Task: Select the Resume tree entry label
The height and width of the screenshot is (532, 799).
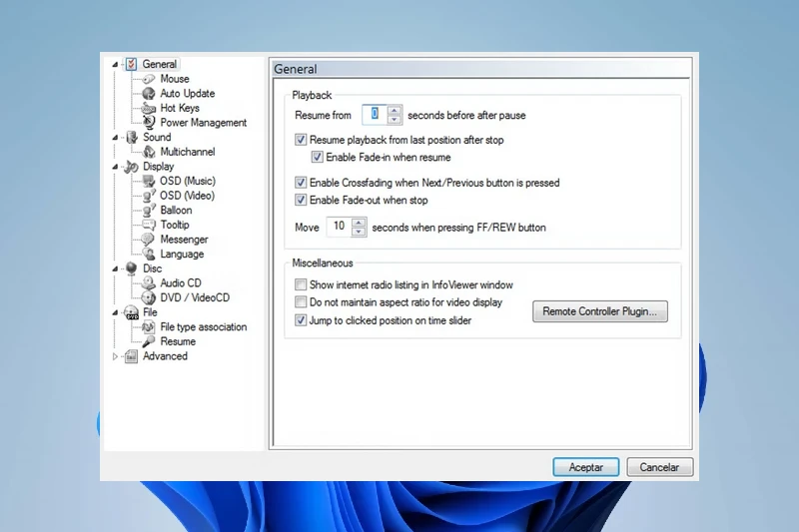Action: click(178, 341)
